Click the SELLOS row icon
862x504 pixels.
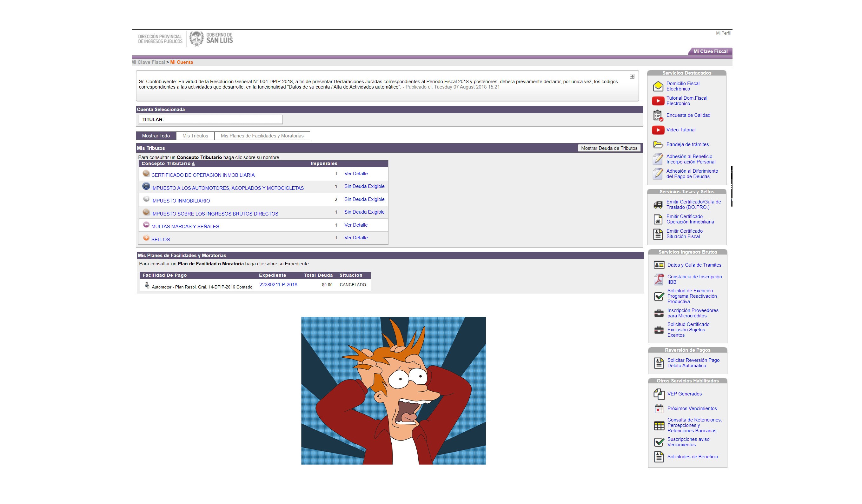click(146, 238)
